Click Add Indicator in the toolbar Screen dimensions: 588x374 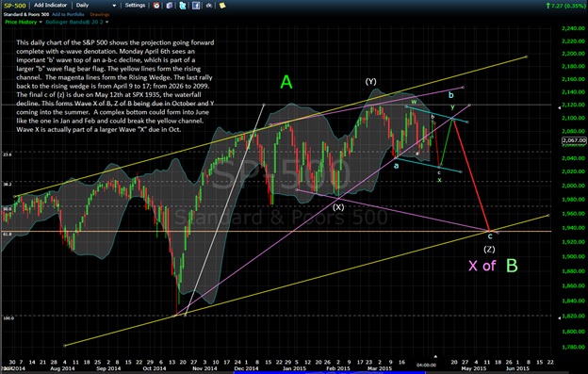tap(50, 6)
